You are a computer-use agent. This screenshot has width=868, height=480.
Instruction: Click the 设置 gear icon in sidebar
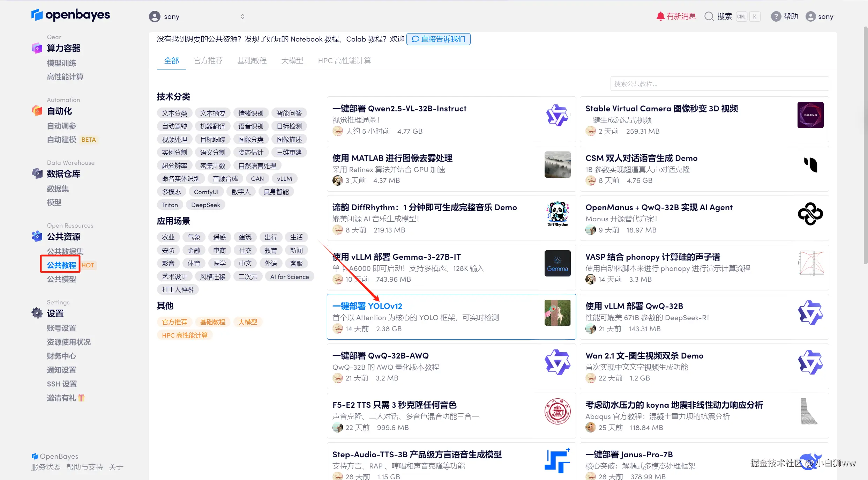(x=37, y=313)
